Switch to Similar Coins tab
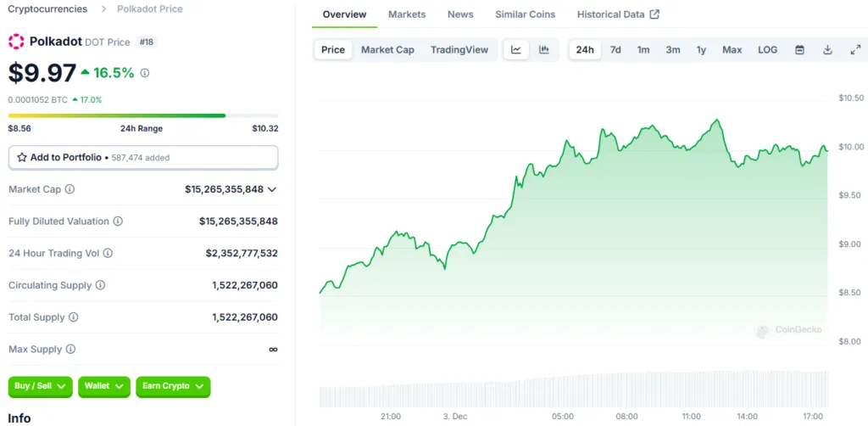 pos(526,14)
